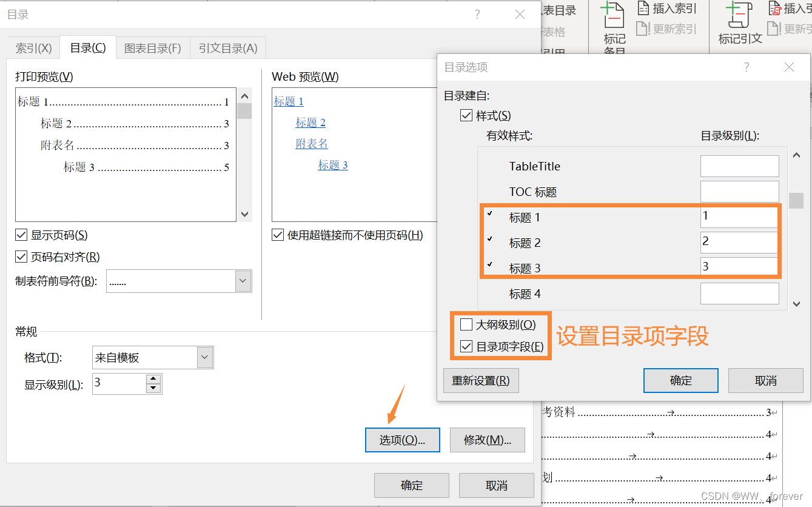Click the 修改(M)... button
812x507 pixels.
coord(488,440)
